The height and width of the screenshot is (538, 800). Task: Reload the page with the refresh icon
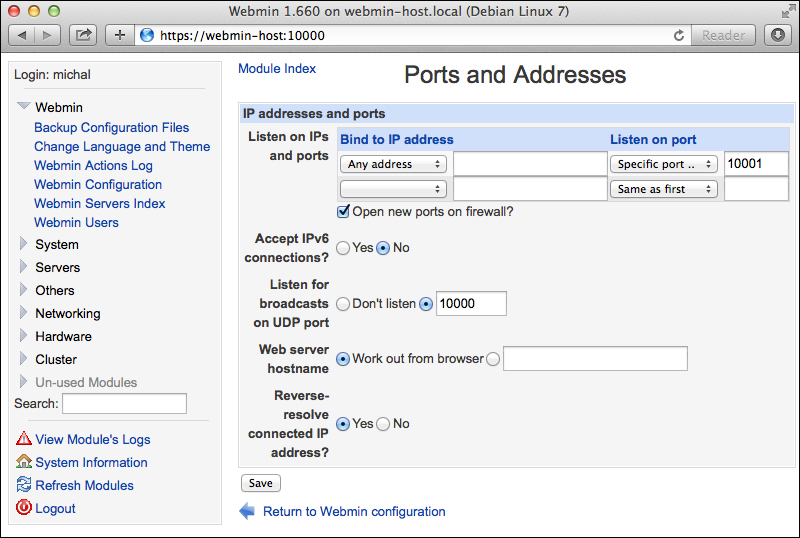pyautogui.click(x=679, y=35)
